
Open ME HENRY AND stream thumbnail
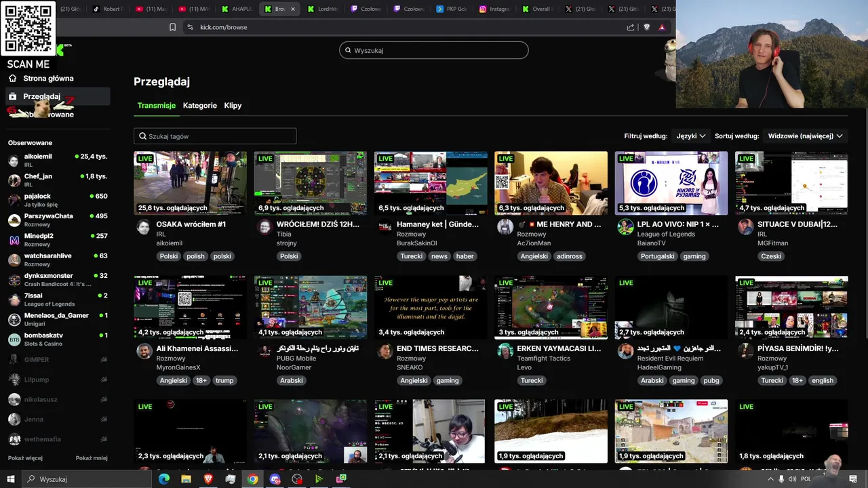click(551, 183)
